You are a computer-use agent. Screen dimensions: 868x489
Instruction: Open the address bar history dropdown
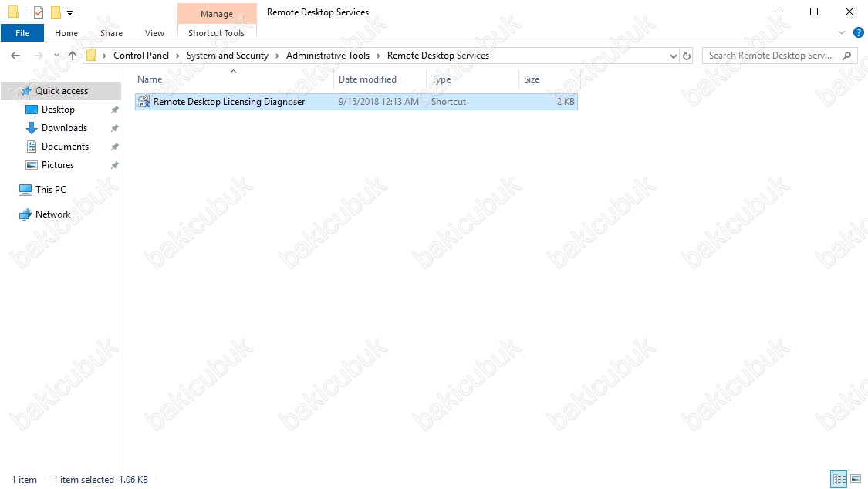[x=673, y=56]
